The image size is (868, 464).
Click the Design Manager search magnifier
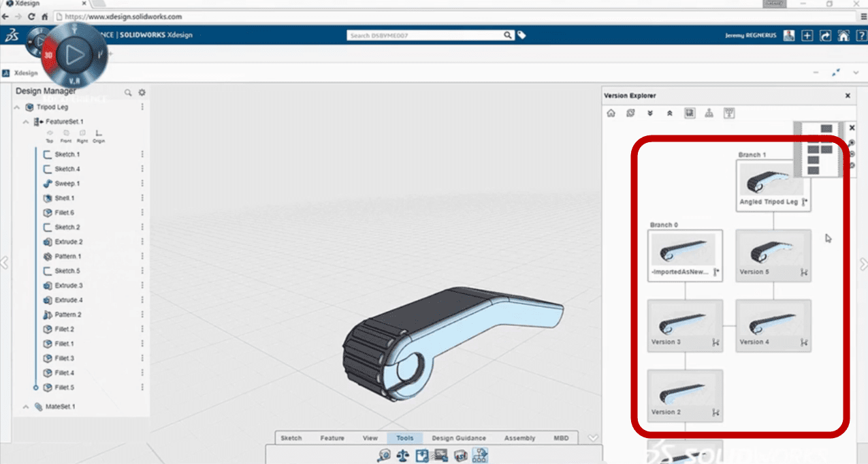pyautogui.click(x=128, y=93)
